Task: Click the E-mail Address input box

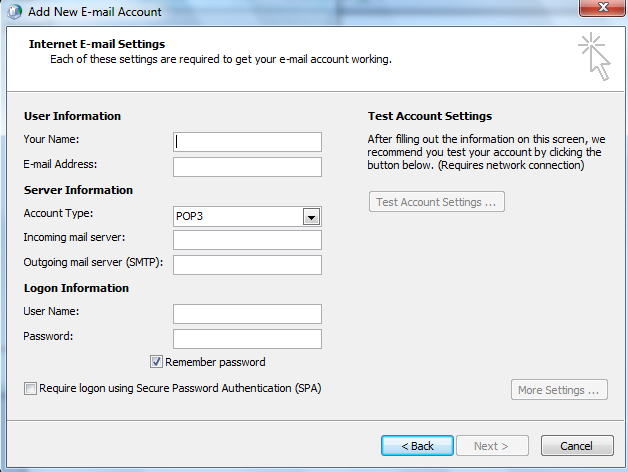Action: (247, 166)
